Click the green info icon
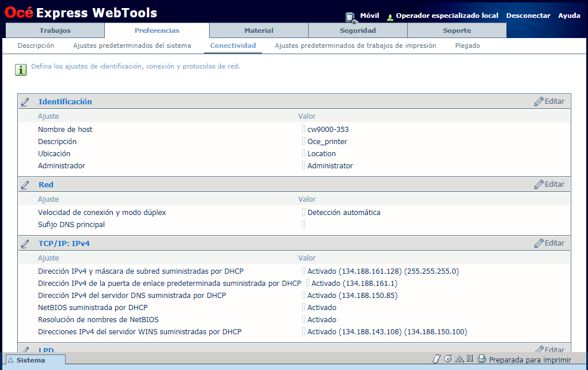The width and height of the screenshot is (588, 370). (x=21, y=69)
